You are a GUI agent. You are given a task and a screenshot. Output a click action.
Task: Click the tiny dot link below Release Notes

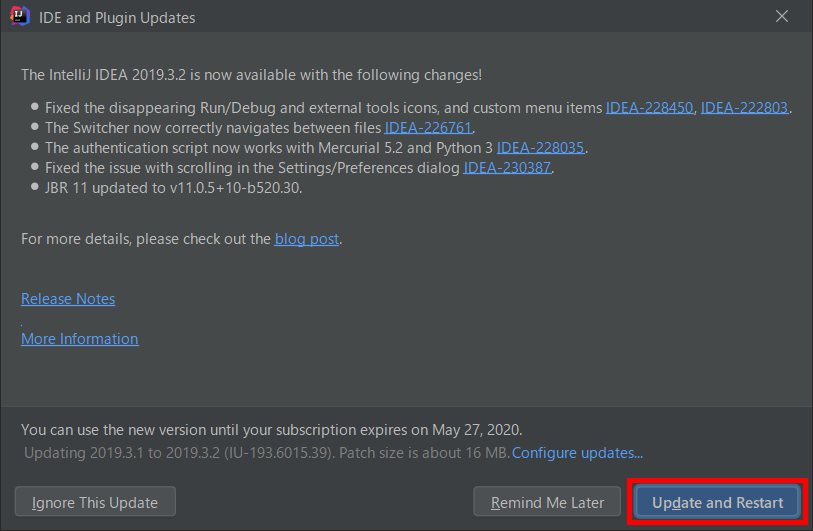tap(22, 324)
